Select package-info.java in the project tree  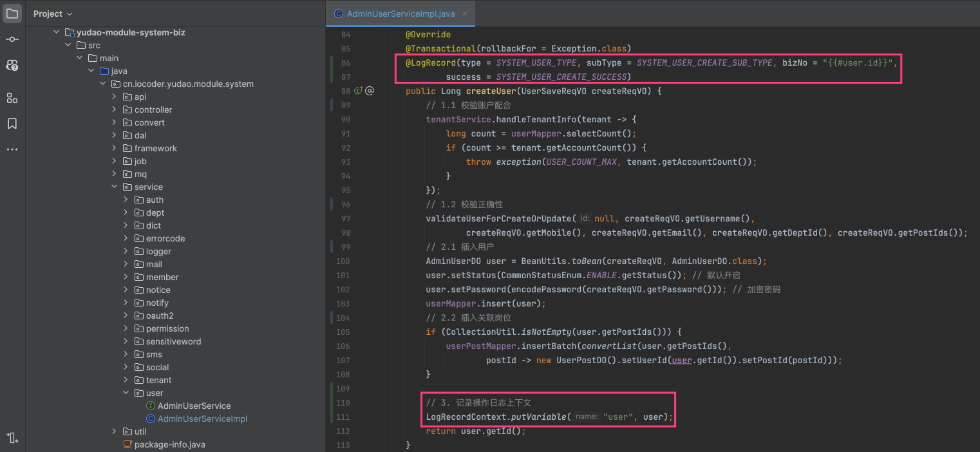point(169,444)
